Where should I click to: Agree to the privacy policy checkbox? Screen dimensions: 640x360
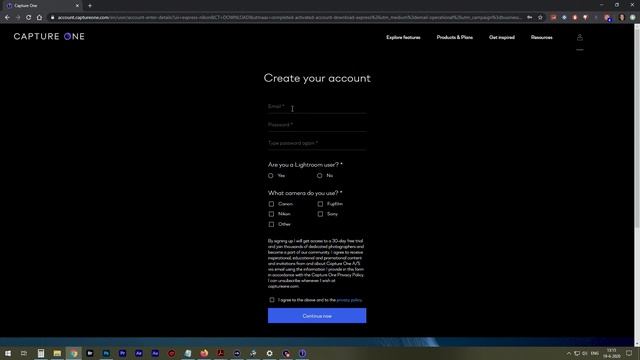(x=272, y=300)
